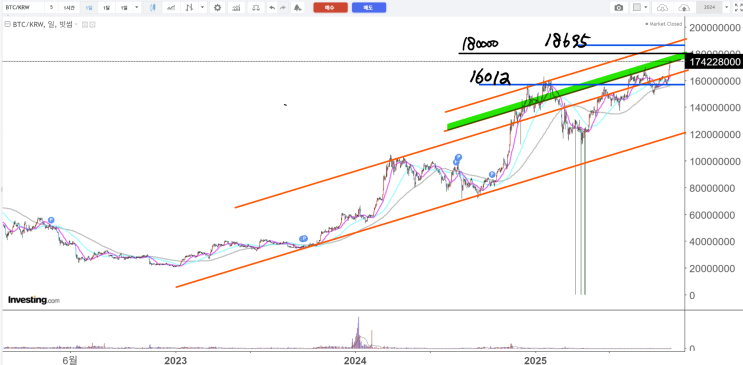Click the 2024 label on time axis
743x365 pixels.
point(354,360)
